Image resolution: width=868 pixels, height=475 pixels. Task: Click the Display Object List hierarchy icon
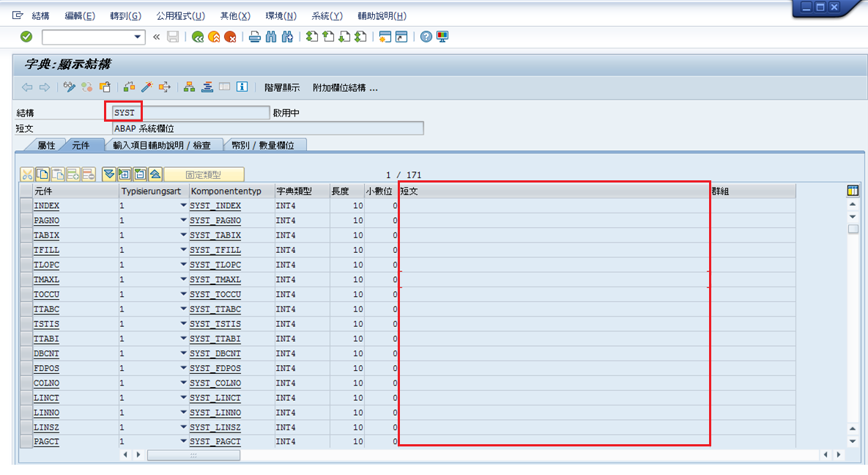pyautogui.click(x=189, y=87)
